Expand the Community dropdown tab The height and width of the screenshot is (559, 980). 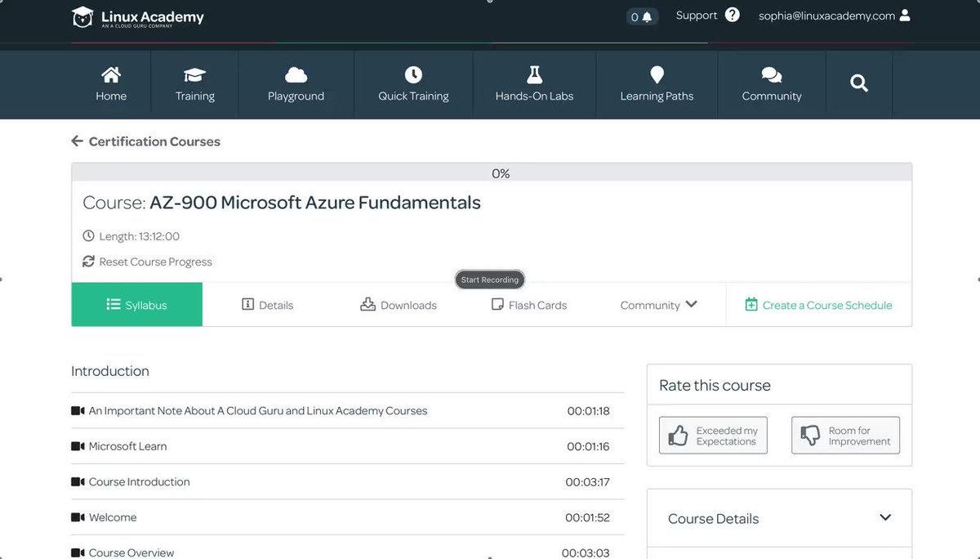click(658, 305)
